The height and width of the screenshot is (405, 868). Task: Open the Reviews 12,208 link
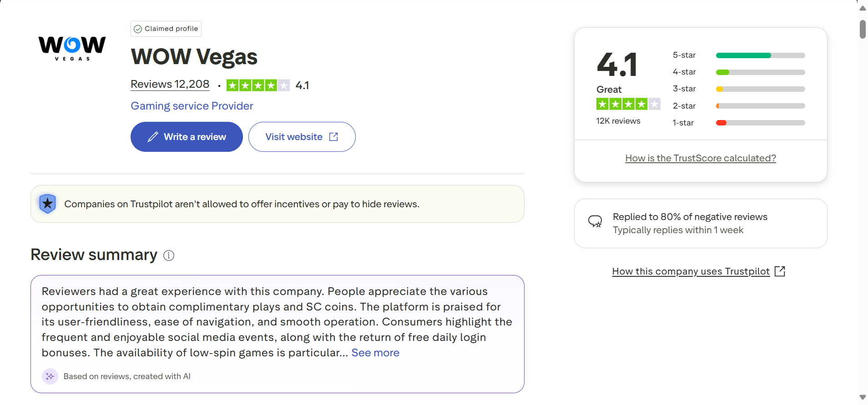coord(170,85)
